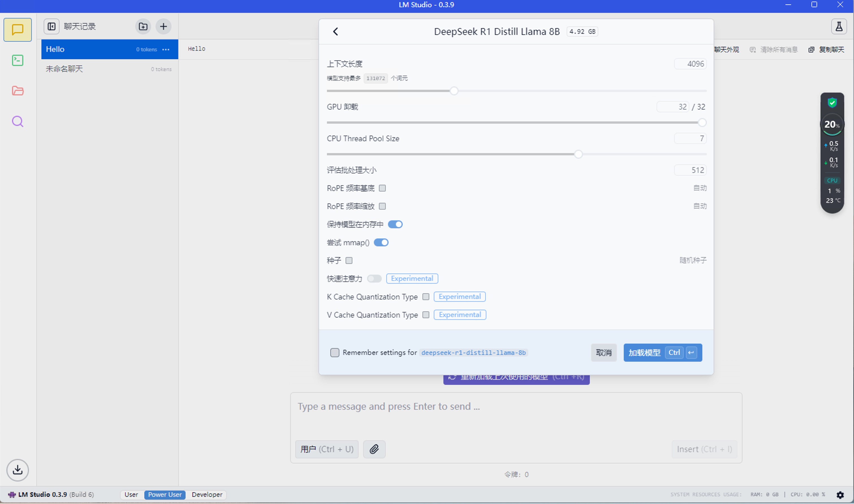
Task: Click the 20% memory gauge in widget
Action: click(x=832, y=125)
